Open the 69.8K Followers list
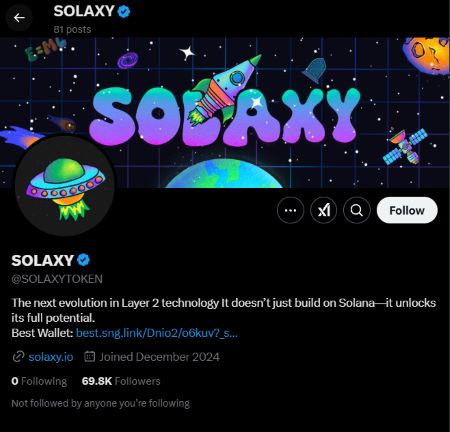 point(121,381)
